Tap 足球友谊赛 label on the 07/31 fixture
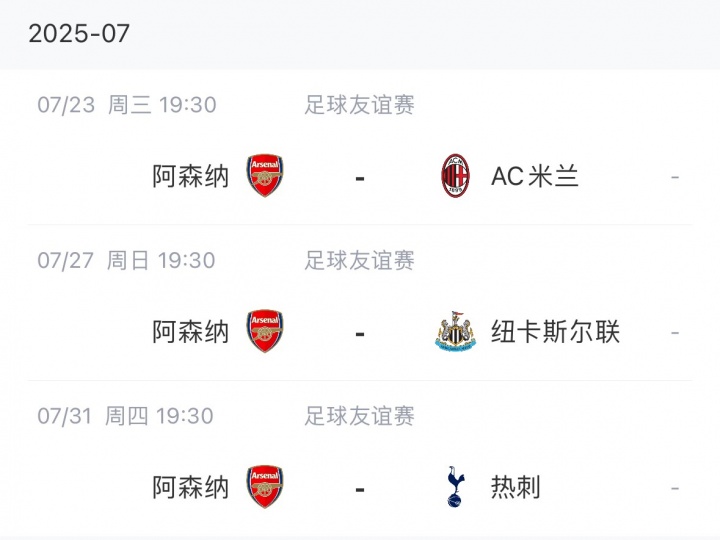Viewport: 720px width, 540px height. tap(360, 416)
